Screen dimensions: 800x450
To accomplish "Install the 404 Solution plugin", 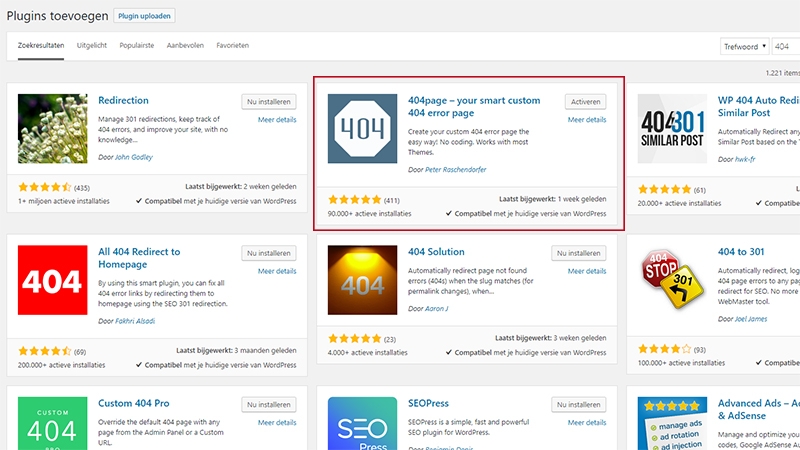I will click(579, 253).
